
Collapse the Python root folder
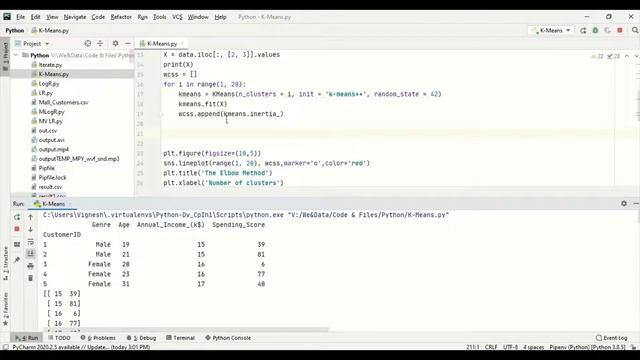coord(16,55)
